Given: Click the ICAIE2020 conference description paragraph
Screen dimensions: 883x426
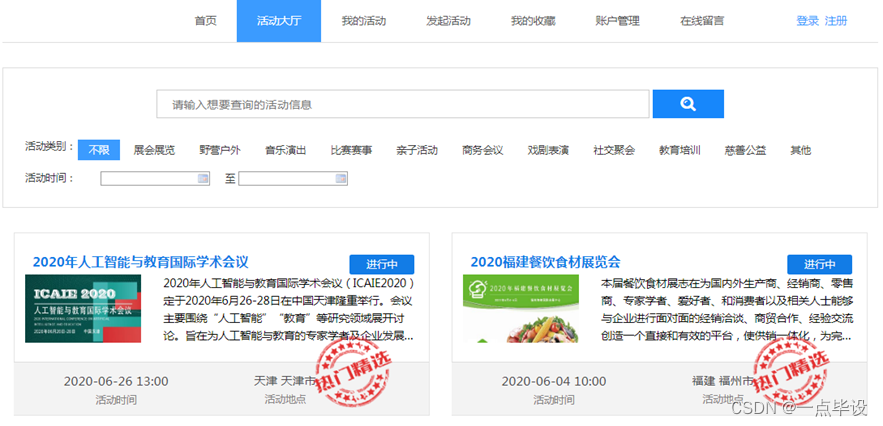Looking at the screenshot, I should point(289,309).
